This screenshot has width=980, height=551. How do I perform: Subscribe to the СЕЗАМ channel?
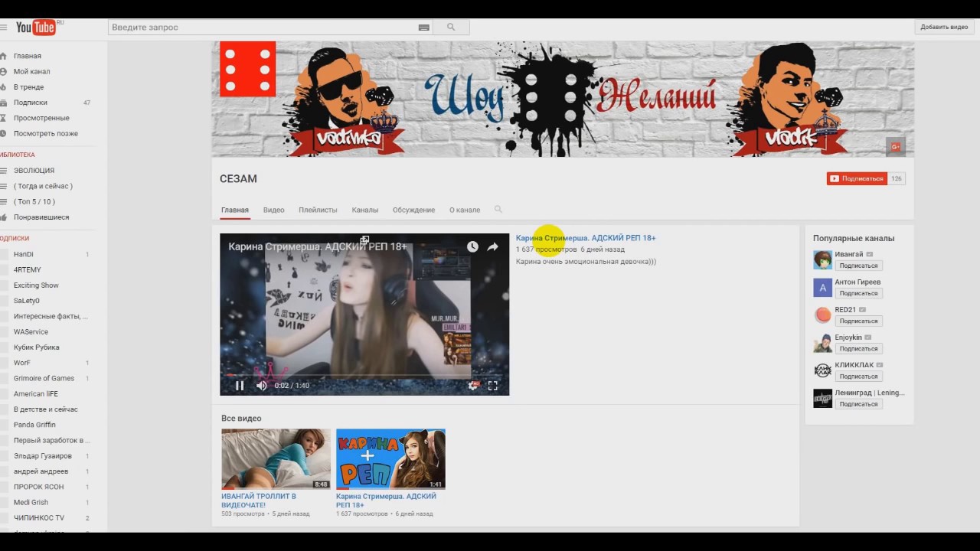pyautogui.click(x=857, y=178)
